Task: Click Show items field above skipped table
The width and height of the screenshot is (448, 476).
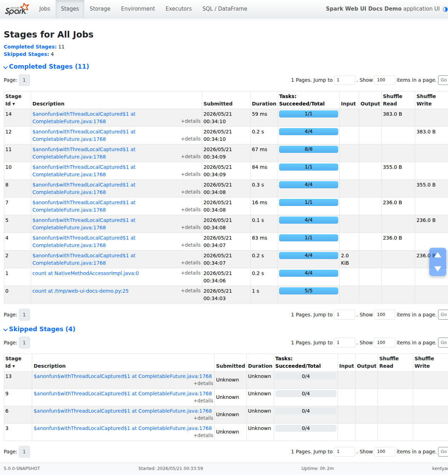Action: click(x=385, y=343)
